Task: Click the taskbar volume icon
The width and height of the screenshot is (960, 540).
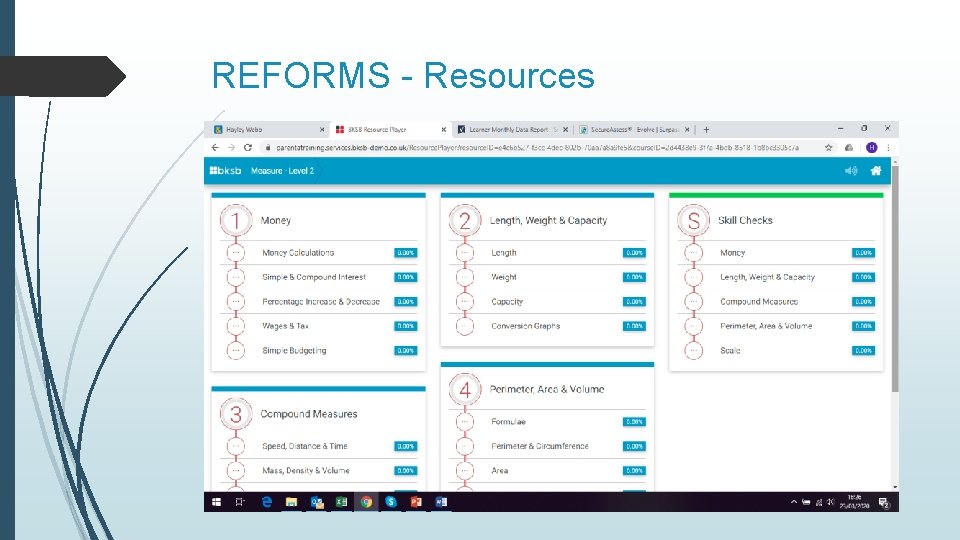Action: (830, 502)
